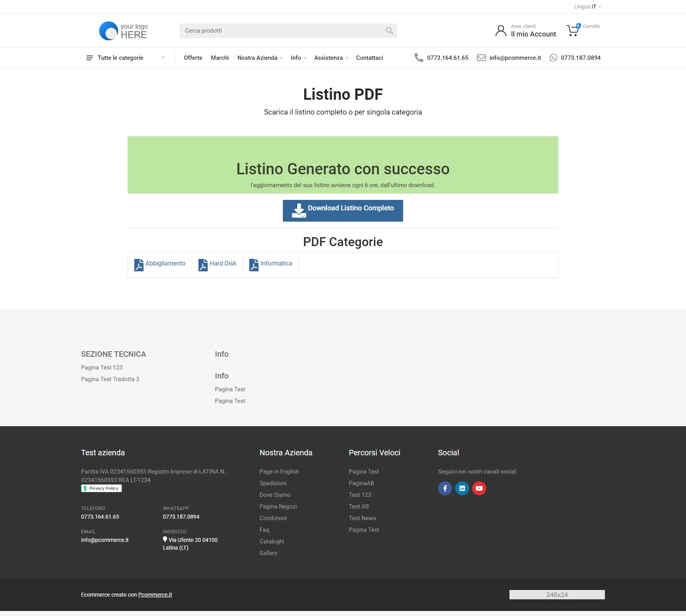The image size is (686, 616).
Task: Click the search magnifier icon
Action: pyautogui.click(x=390, y=31)
